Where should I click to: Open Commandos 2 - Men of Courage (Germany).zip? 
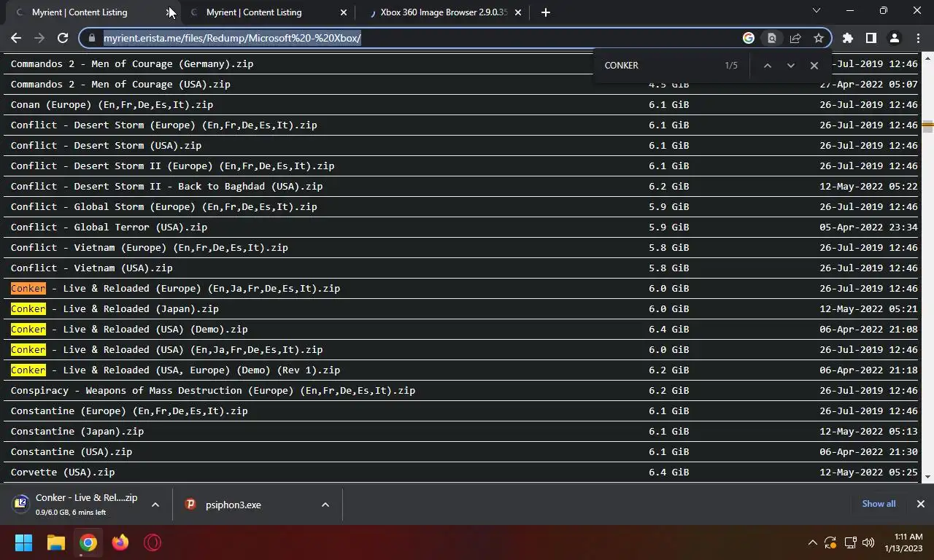(132, 63)
